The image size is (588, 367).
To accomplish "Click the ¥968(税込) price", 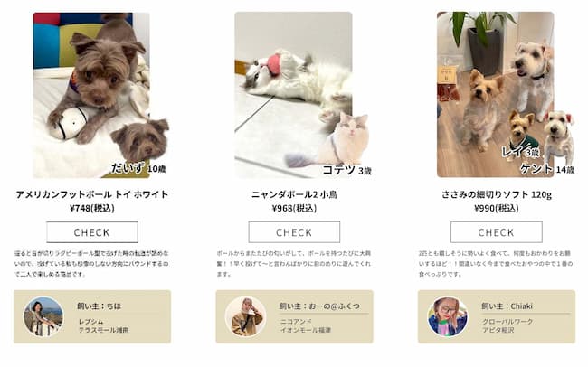I will (x=294, y=208).
